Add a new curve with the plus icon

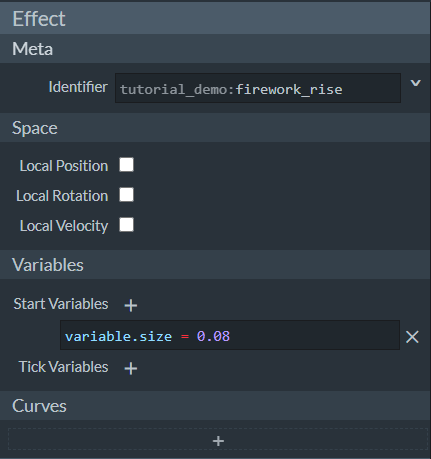[218, 441]
